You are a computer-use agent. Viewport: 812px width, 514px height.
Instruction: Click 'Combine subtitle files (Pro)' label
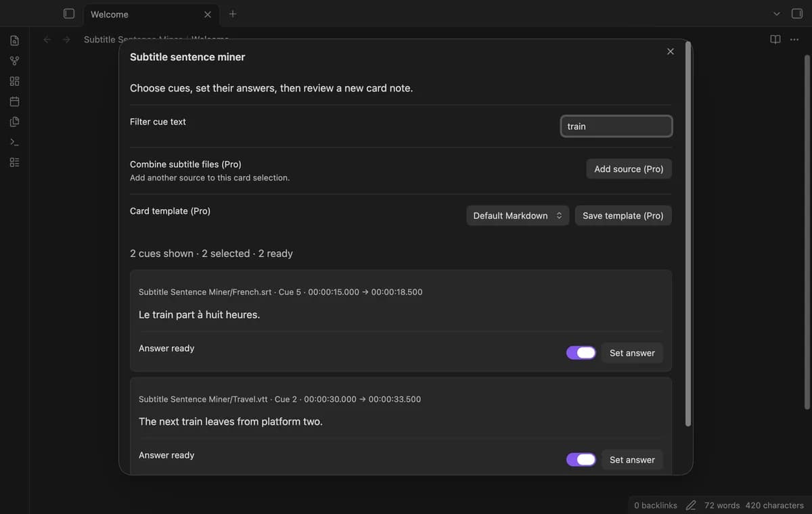[x=185, y=164]
